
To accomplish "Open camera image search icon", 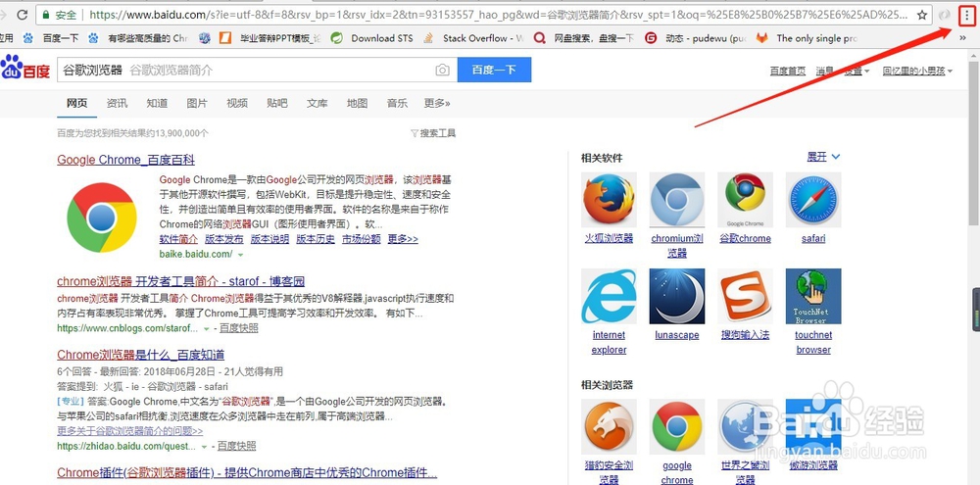I will [443, 70].
